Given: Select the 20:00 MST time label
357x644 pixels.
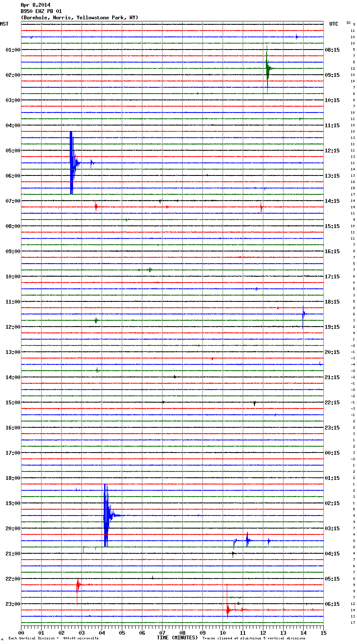Looking at the screenshot, I should point(13,529).
